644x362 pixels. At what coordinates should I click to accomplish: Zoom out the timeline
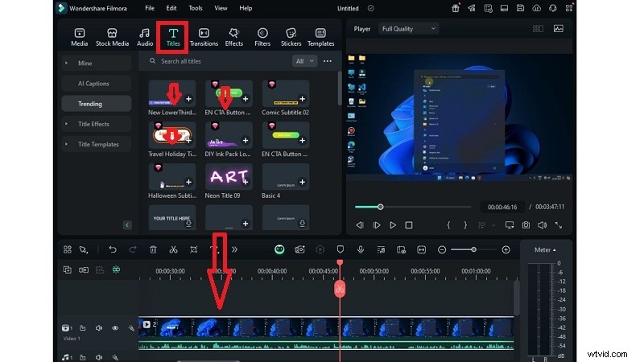coord(442,249)
